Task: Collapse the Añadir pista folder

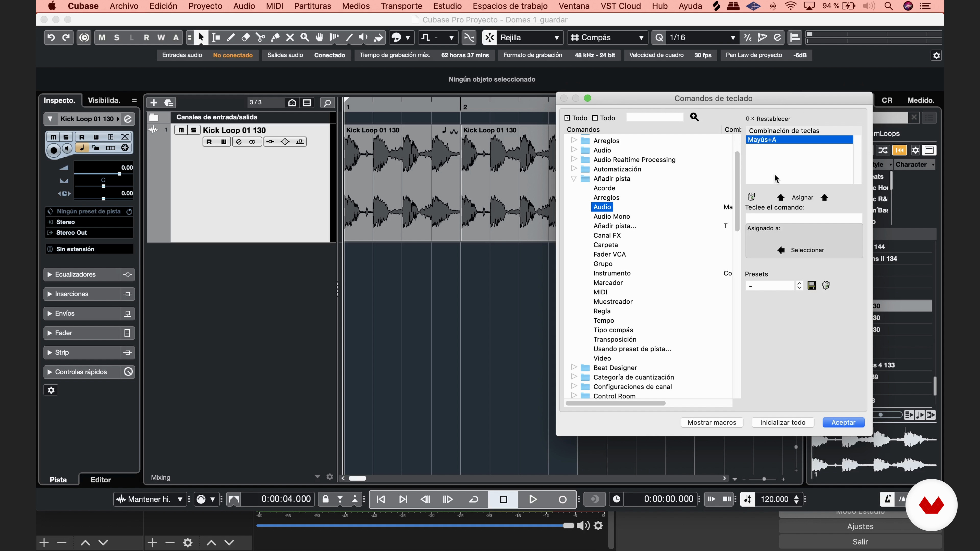Action: (x=574, y=178)
